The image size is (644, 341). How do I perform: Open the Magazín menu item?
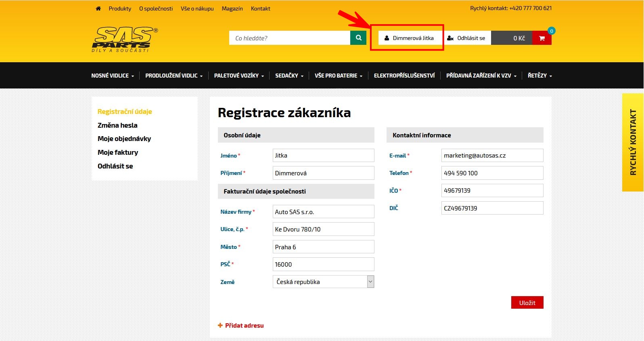232,8
